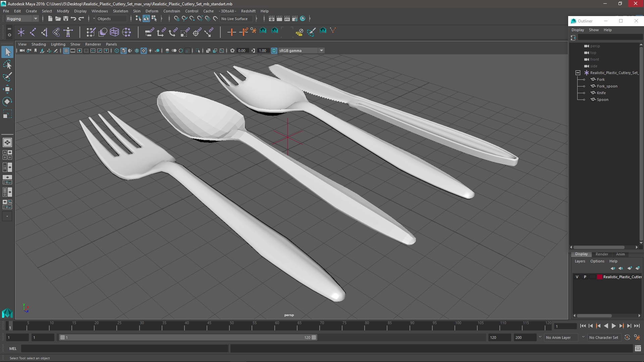
Task: Undo the last action
Action: 73,18
